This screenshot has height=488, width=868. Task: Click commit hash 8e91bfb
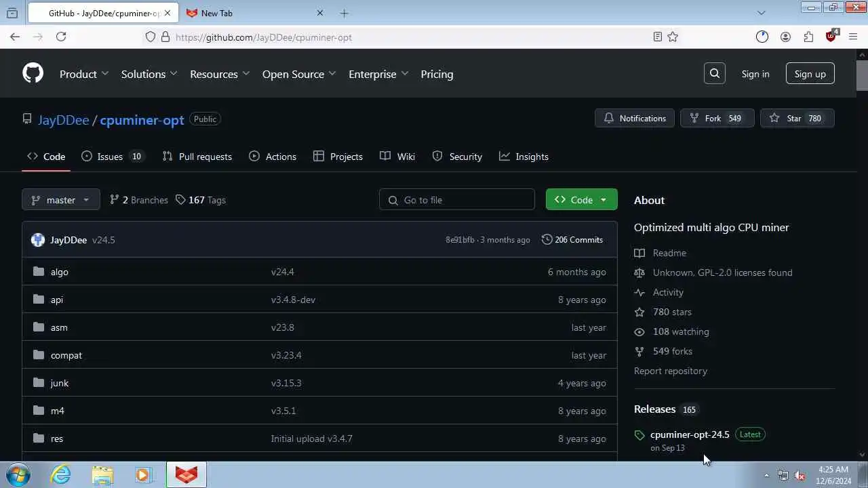[x=460, y=240]
